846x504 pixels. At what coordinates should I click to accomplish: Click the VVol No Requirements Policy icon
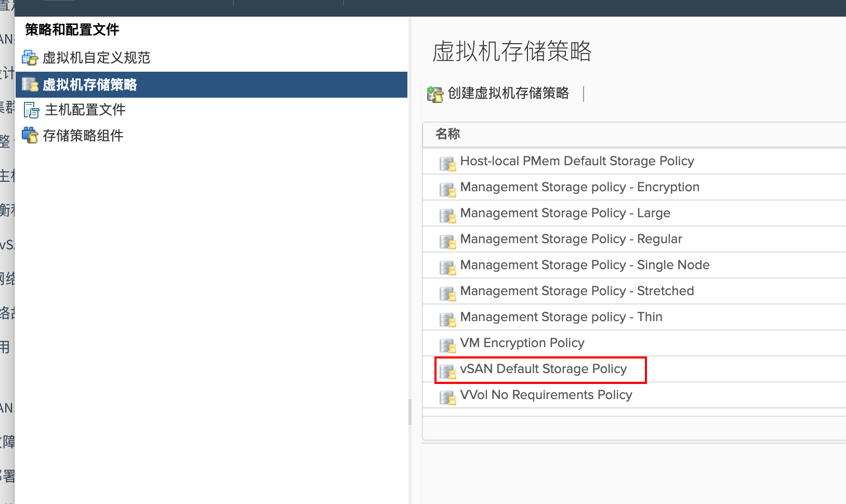click(447, 397)
